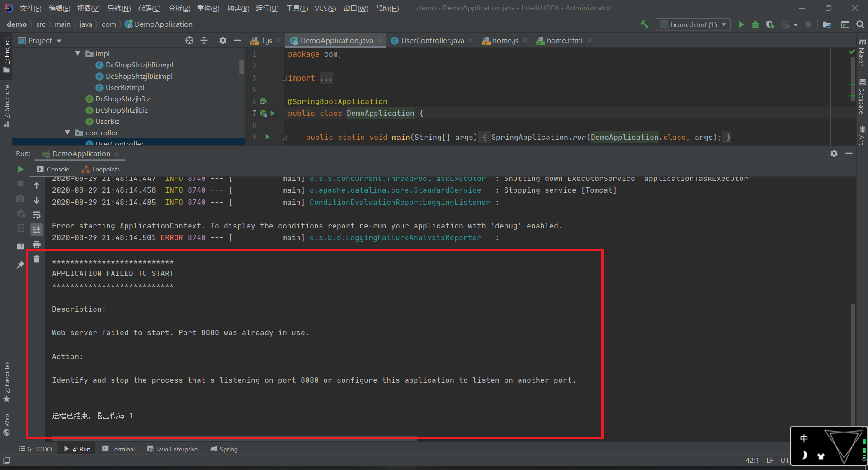
Task: Open the Favorites side panel
Action: (x=6, y=382)
